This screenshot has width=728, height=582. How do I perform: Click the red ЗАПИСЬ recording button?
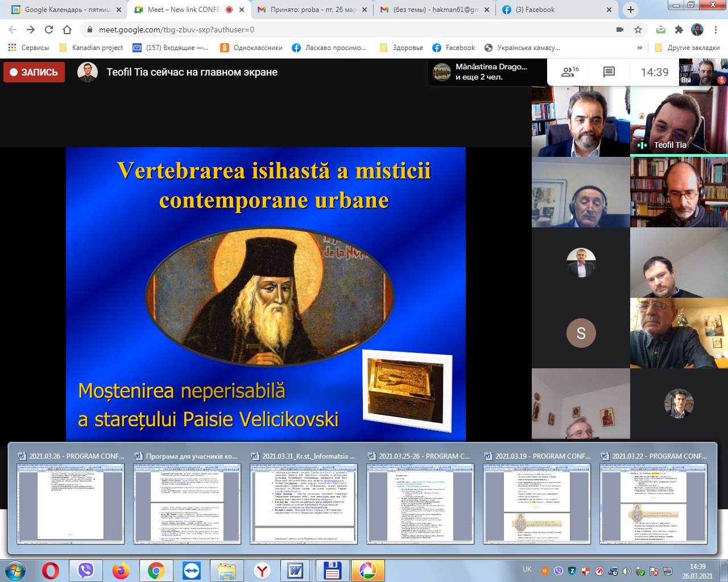(34, 72)
